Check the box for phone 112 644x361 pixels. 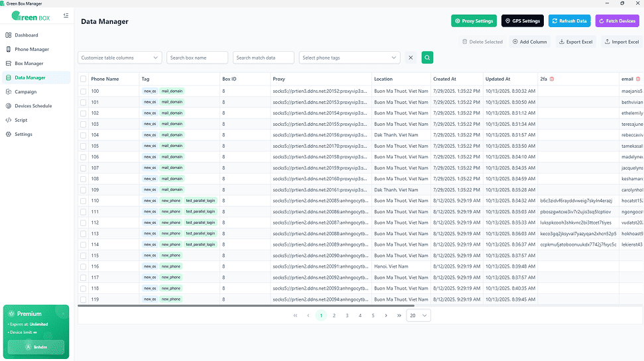[84, 223]
